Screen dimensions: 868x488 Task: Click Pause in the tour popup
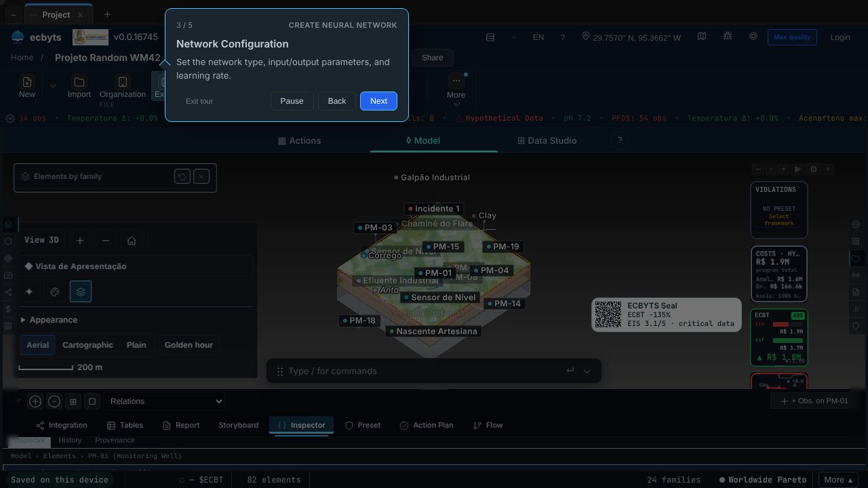click(292, 101)
